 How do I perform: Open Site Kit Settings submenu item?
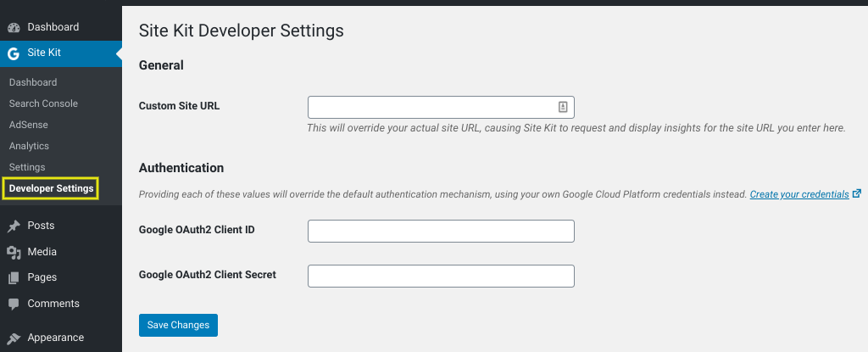click(x=27, y=167)
